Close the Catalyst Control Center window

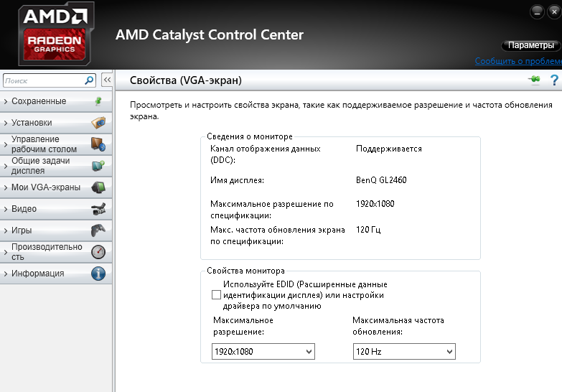tap(554, 12)
